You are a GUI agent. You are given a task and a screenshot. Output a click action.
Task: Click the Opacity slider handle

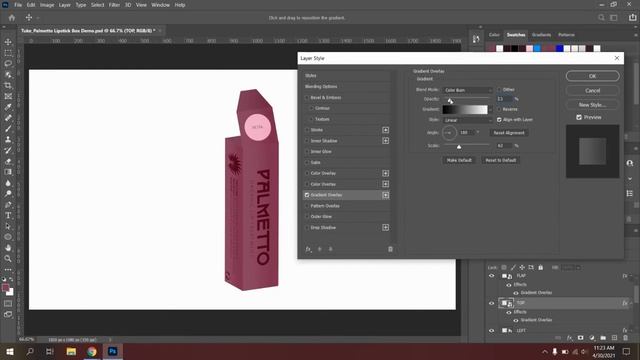(x=450, y=100)
